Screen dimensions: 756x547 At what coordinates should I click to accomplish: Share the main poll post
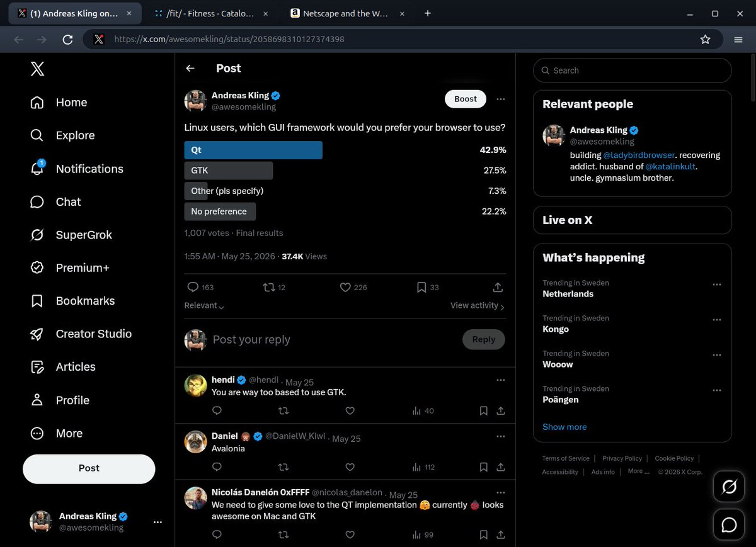498,287
